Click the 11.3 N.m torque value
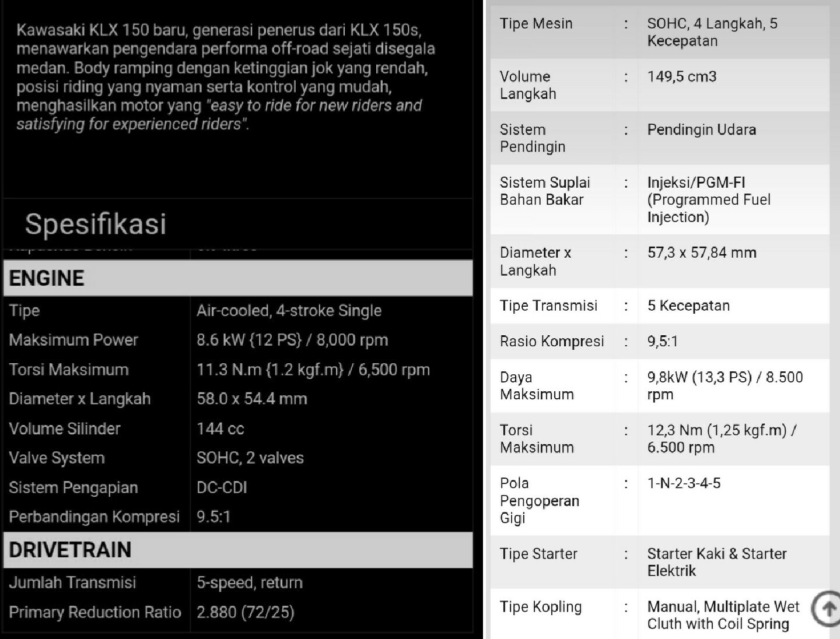 pos(313,370)
